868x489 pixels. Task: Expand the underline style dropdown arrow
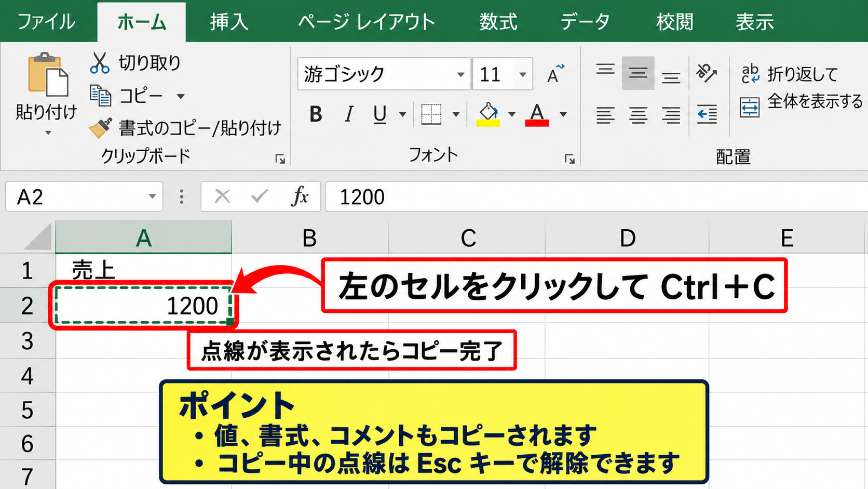pyautogui.click(x=402, y=114)
